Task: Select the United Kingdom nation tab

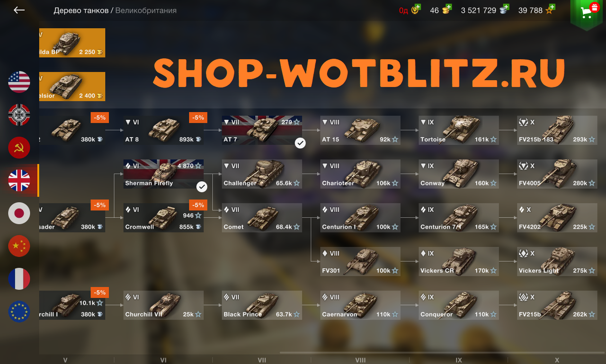Action: tap(19, 180)
